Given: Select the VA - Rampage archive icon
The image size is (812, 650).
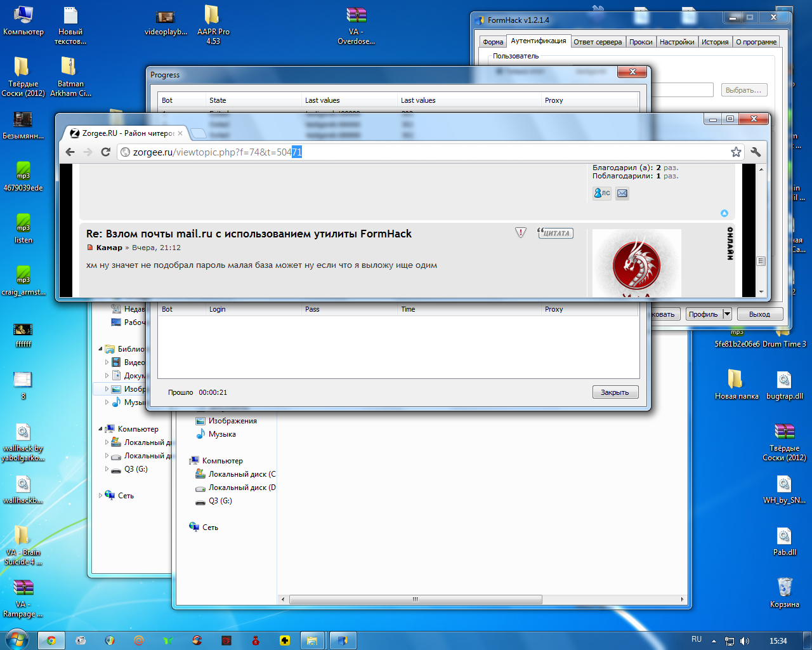Looking at the screenshot, I should pyautogui.click(x=23, y=598).
